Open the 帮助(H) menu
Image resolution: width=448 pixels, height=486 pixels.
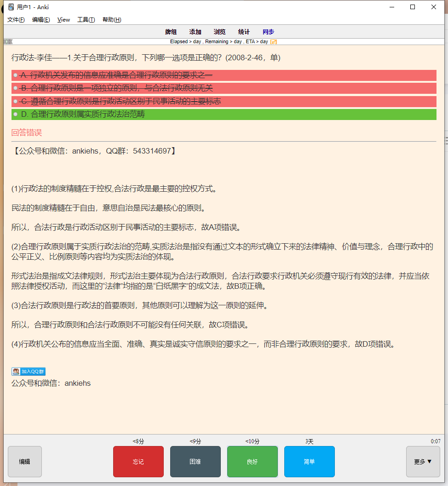tap(112, 20)
